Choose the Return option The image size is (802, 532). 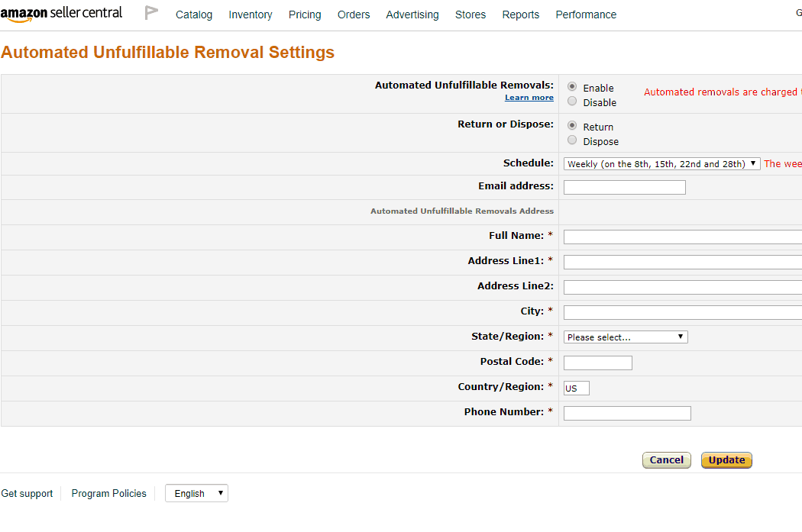572,125
